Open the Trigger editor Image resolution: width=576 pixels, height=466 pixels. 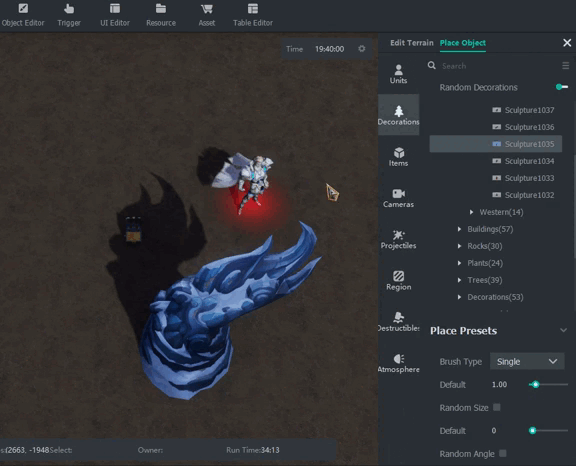click(x=69, y=15)
